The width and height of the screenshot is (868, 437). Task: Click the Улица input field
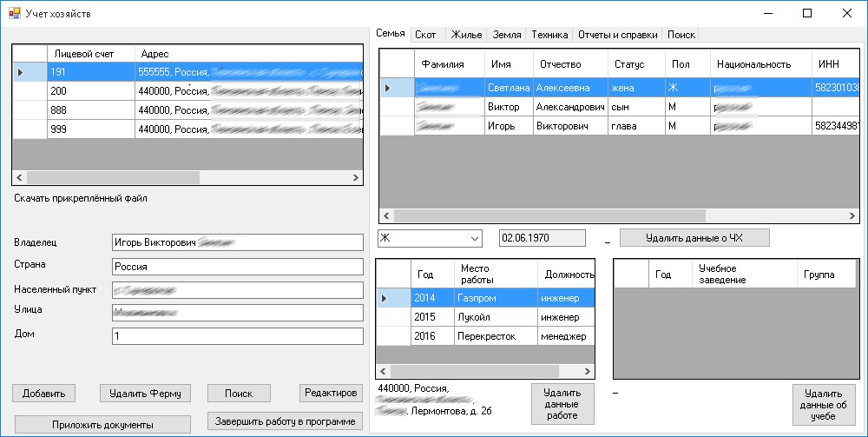point(238,313)
